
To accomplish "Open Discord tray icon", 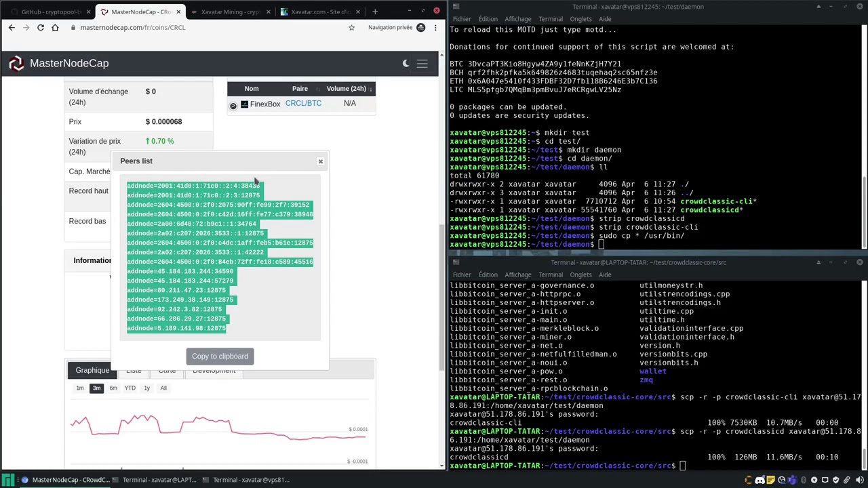I will pos(759,480).
